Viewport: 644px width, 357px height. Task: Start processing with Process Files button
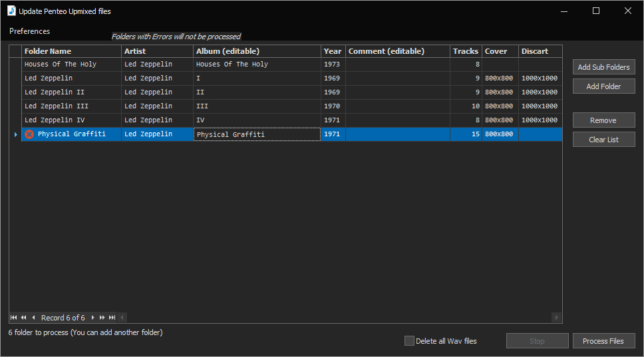pos(603,341)
